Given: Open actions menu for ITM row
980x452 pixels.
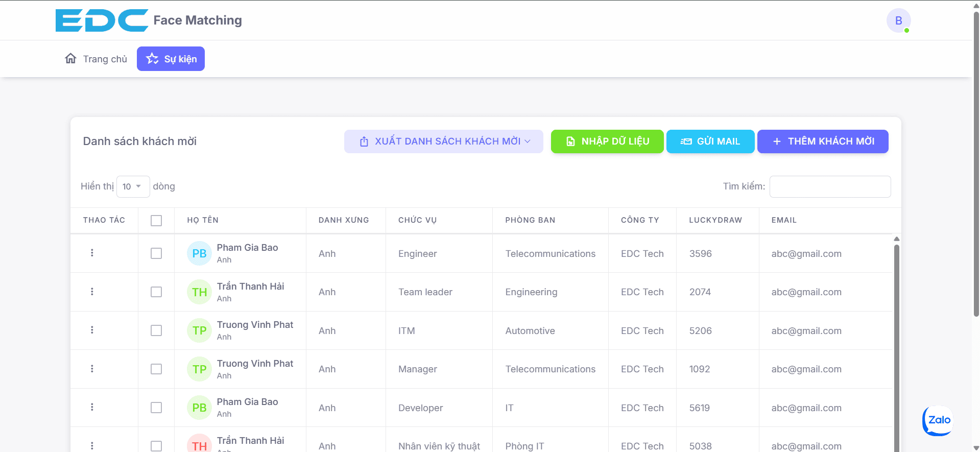Looking at the screenshot, I should 92,330.
